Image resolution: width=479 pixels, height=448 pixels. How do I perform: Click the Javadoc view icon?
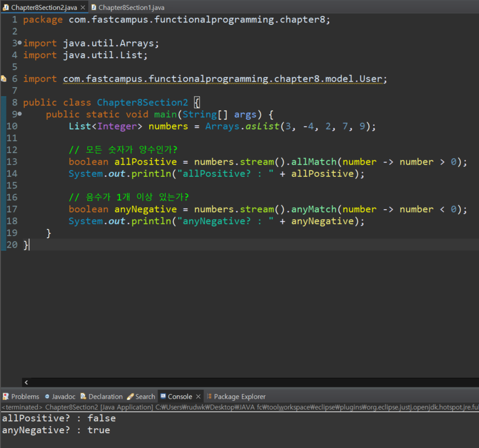pyautogui.click(x=47, y=396)
